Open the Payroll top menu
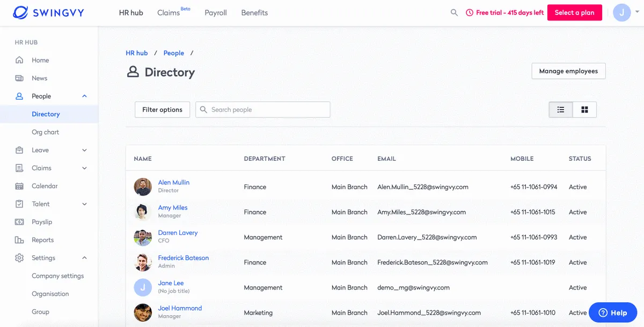The width and height of the screenshot is (644, 327). point(216,13)
